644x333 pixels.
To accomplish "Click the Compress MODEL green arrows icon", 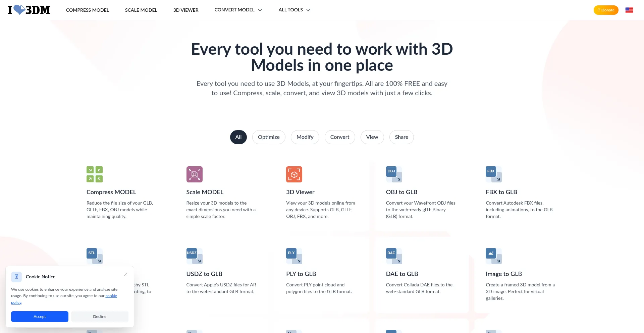I will [95, 174].
